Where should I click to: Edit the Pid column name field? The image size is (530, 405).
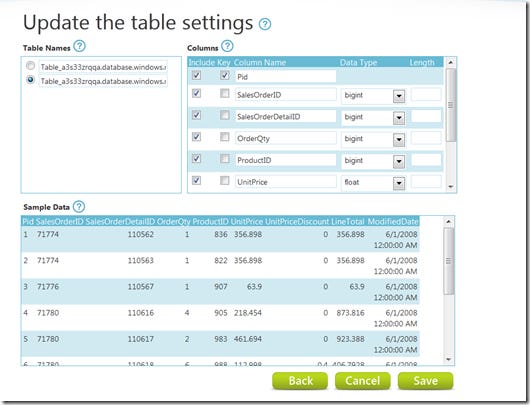coord(286,76)
